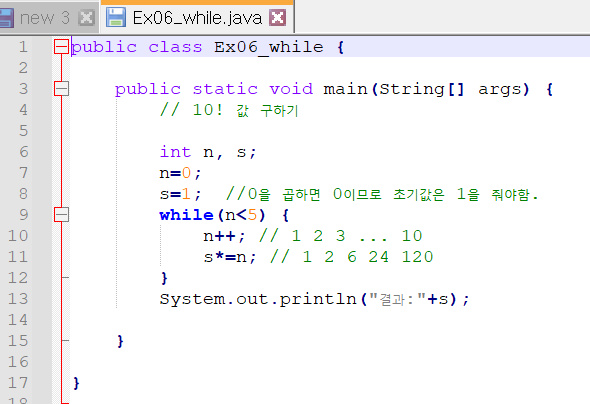
Task: Click the 'void' keyword on line 3
Action: pyautogui.click(x=291, y=90)
